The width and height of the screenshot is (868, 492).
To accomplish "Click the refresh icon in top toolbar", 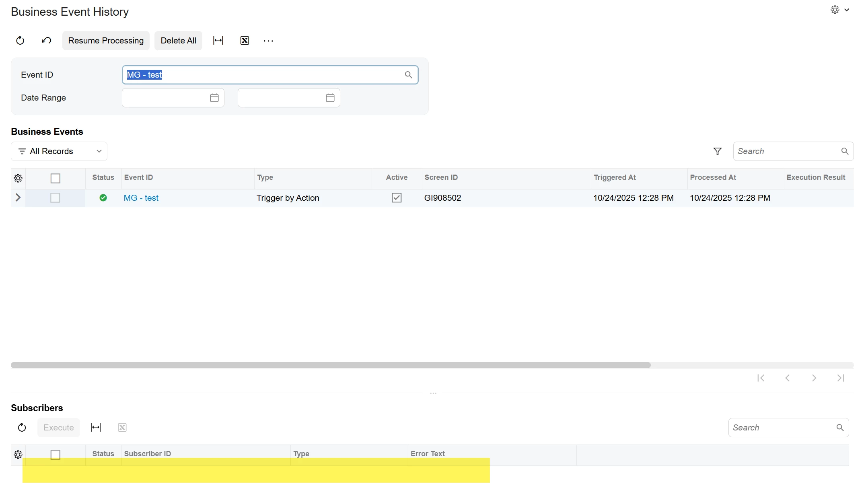I will (x=20, y=41).
